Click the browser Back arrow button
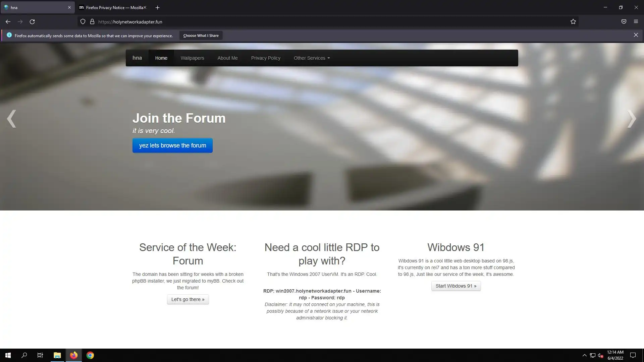The image size is (644, 362). click(8, 22)
